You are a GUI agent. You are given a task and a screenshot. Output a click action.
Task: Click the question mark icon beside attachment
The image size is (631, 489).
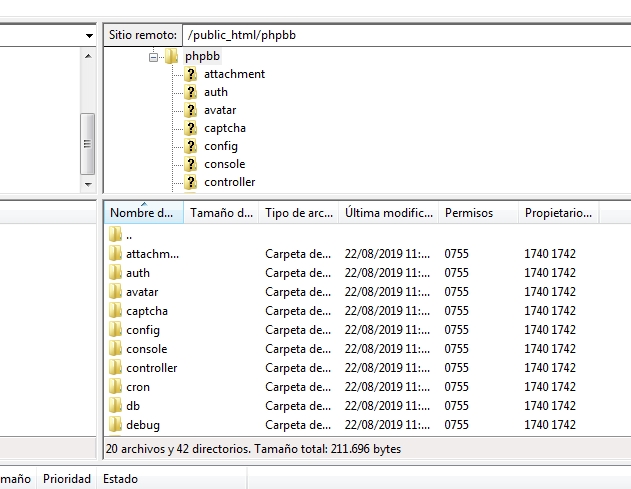(192, 74)
